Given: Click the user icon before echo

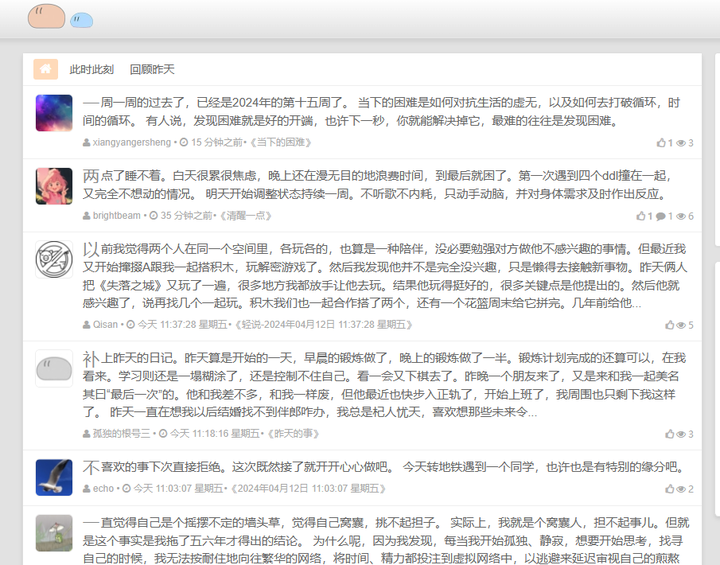Looking at the screenshot, I should tap(86, 489).
